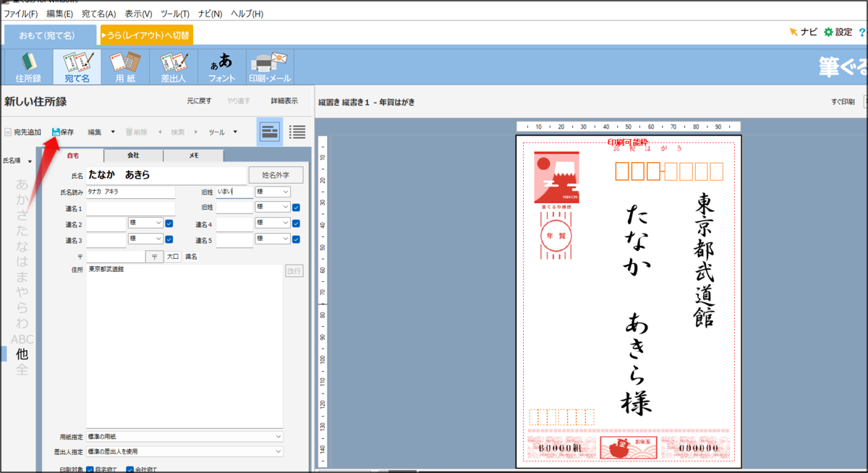Open the ナビ(N) menu
Viewport: 868px width, 473px height.
pyautogui.click(x=210, y=14)
